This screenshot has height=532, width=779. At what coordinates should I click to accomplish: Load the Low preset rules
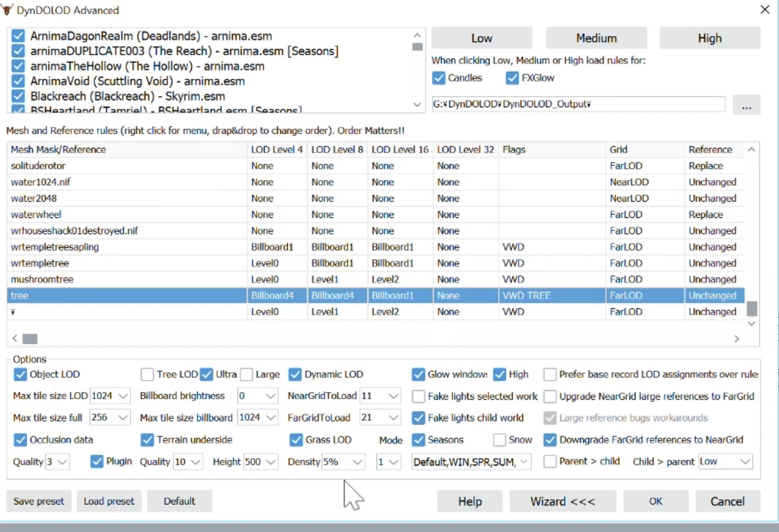[481, 38]
